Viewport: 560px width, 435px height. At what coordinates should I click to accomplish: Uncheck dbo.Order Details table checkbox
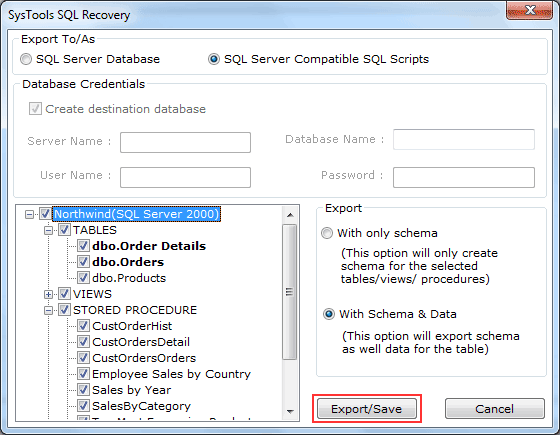(x=83, y=246)
